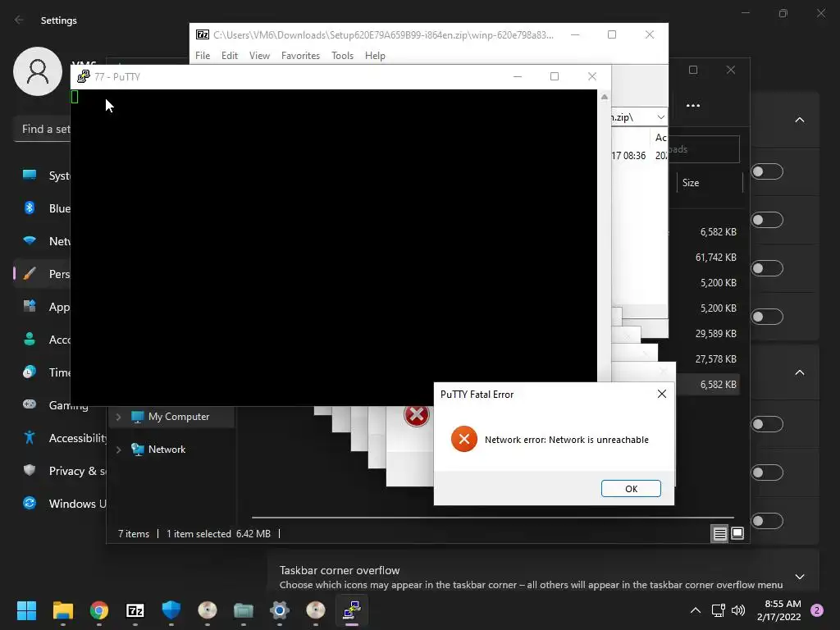
Task: Open 7-Zip from the taskbar
Action: tap(135, 610)
